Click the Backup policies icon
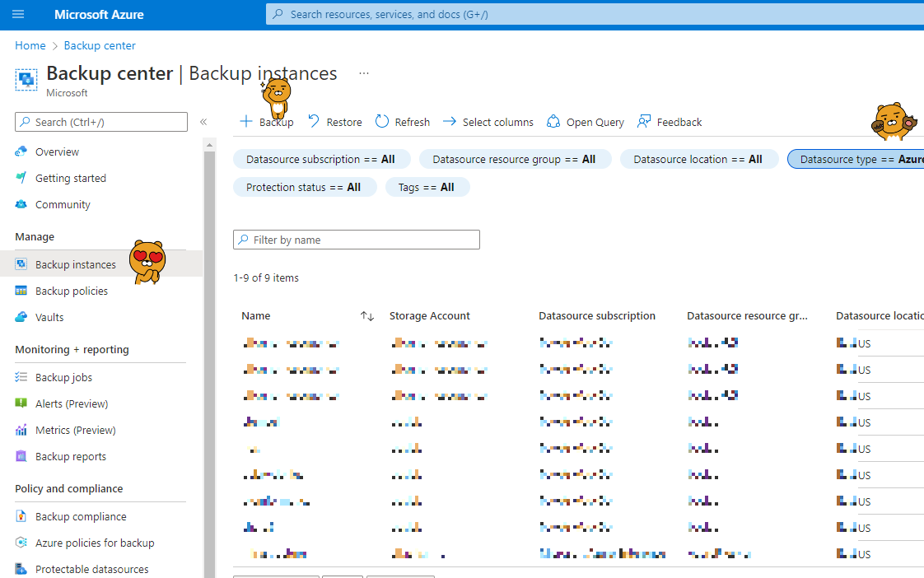This screenshot has width=924, height=578. [x=21, y=291]
